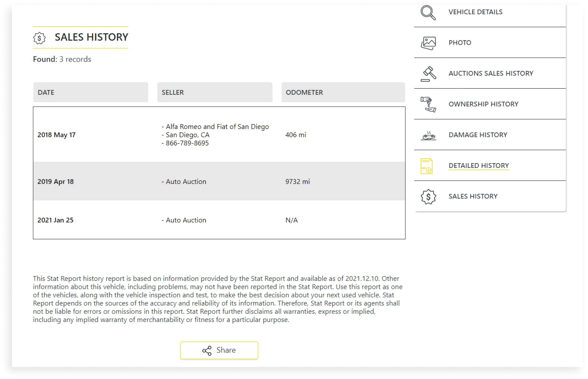Click the Photo gallery icon
This screenshot has width=588, height=379.
tap(428, 43)
